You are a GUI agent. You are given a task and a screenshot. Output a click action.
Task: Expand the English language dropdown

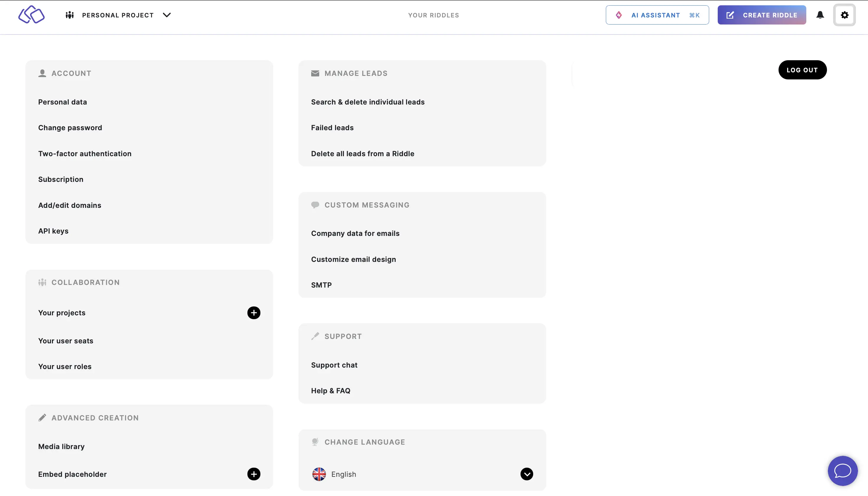(x=526, y=474)
